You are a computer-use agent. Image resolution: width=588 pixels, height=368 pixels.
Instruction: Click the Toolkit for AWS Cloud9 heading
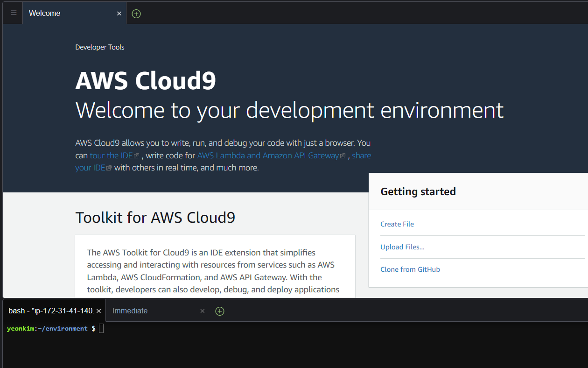tap(155, 218)
